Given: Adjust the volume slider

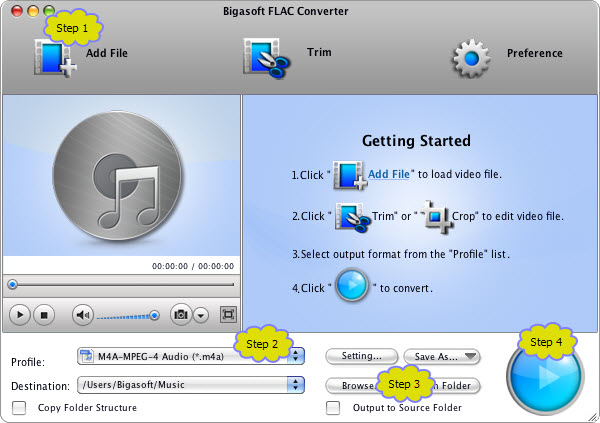Looking at the screenshot, I should (x=128, y=316).
